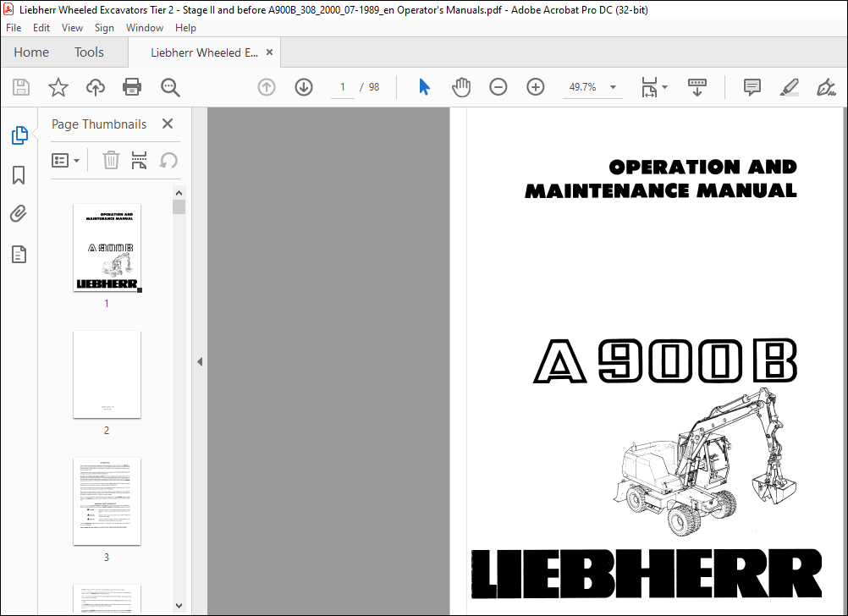848x616 pixels.
Task: Click the current page number field
Action: (343, 87)
